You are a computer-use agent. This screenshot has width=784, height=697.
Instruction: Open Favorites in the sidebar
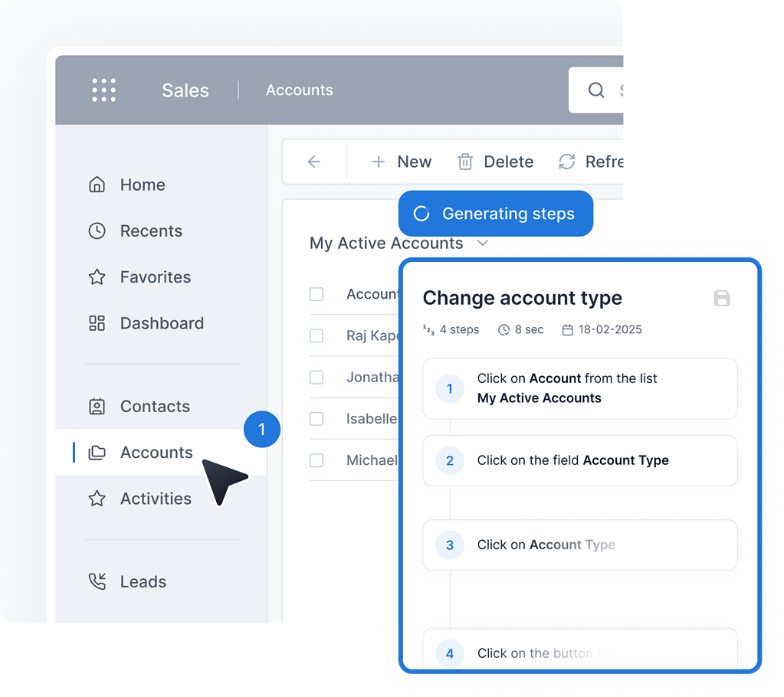point(155,277)
